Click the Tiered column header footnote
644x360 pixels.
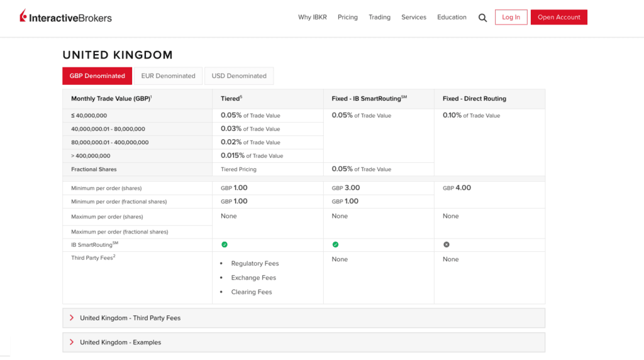241,97
